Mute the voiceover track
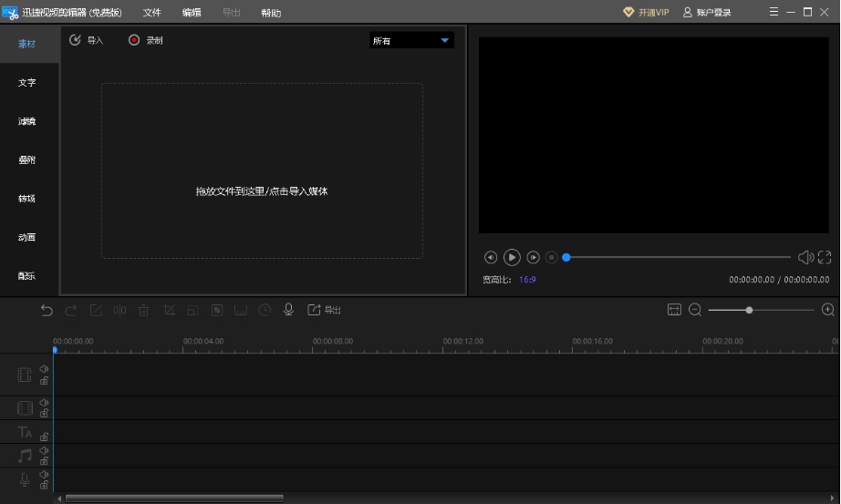This screenshot has height=504, width=841. (44, 475)
